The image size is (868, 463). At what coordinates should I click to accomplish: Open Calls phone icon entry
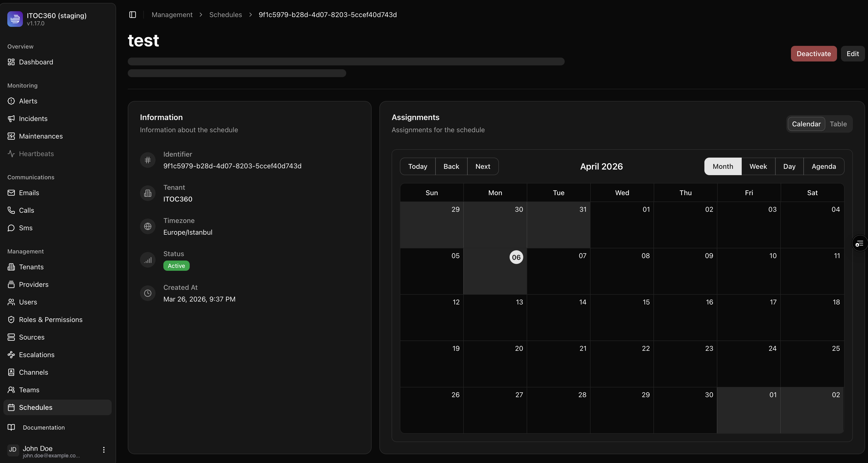[x=11, y=211]
